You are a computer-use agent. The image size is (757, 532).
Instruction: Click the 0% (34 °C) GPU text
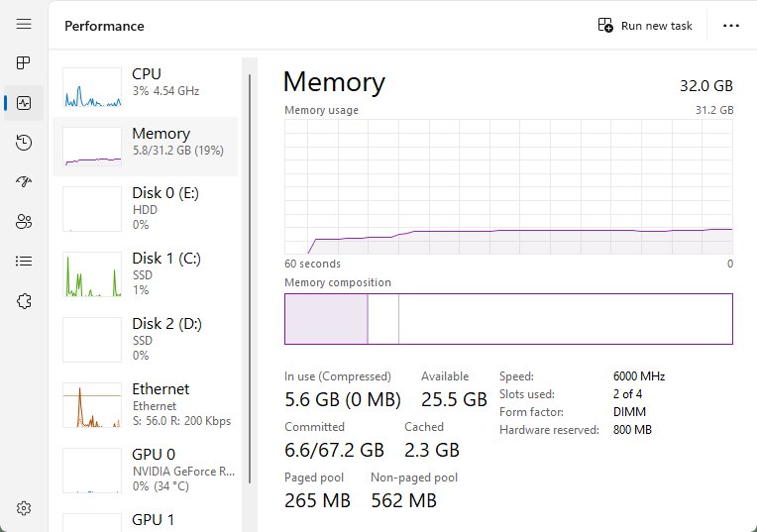(x=161, y=486)
